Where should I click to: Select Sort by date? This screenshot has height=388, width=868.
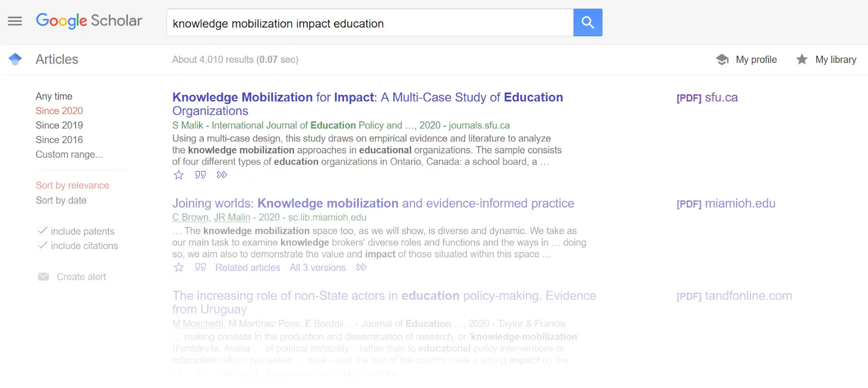pos(61,201)
